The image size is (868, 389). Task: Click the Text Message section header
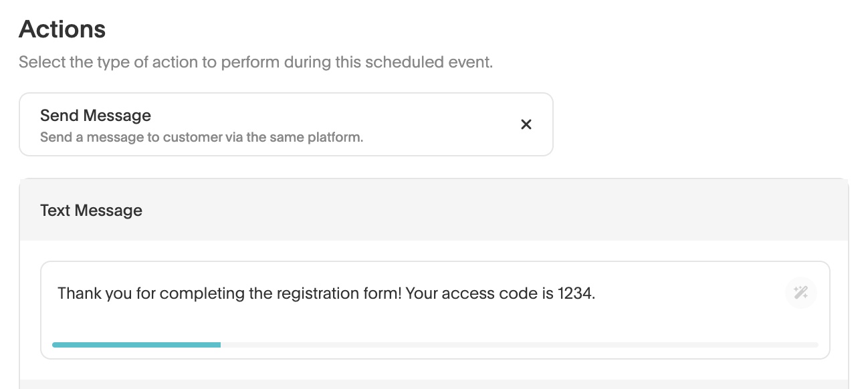[92, 211]
